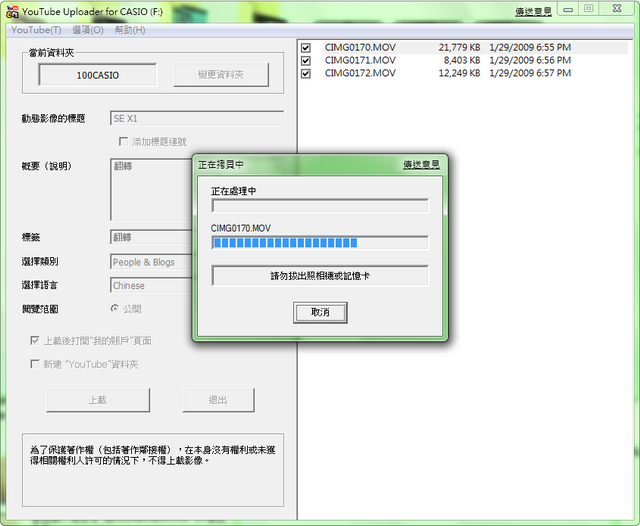This screenshot has width=640, height=526.
Task: Toggle the 新建 YouTube 資料夾 checkbox
Action: tap(35, 364)
